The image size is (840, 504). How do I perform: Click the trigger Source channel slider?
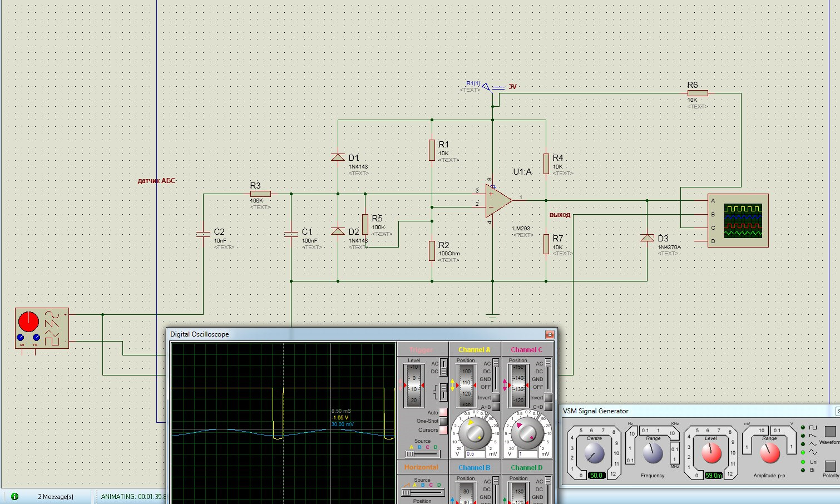pos(423,454)
